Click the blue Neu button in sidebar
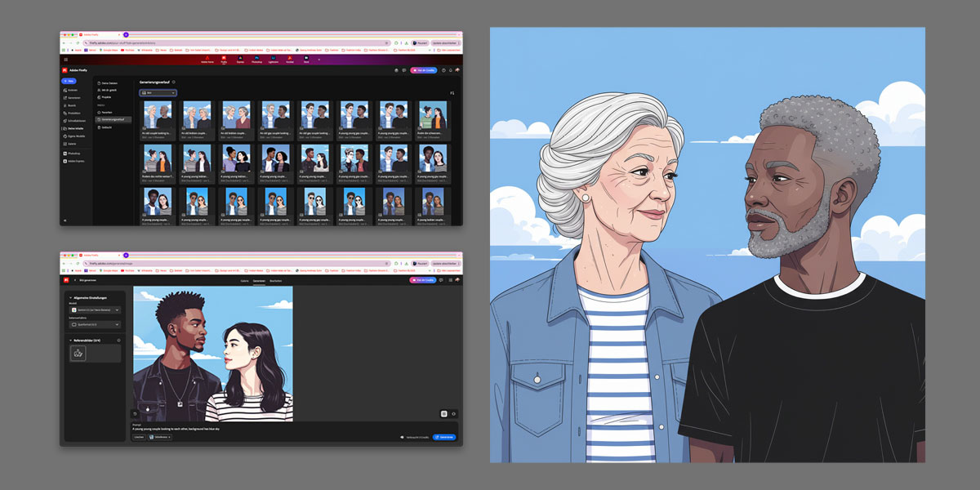Image resolution: width=980 pixels, height=490 pixels. point(69,82)
